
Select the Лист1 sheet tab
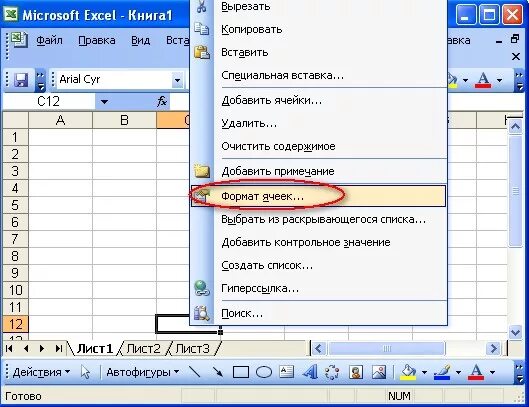94,348
